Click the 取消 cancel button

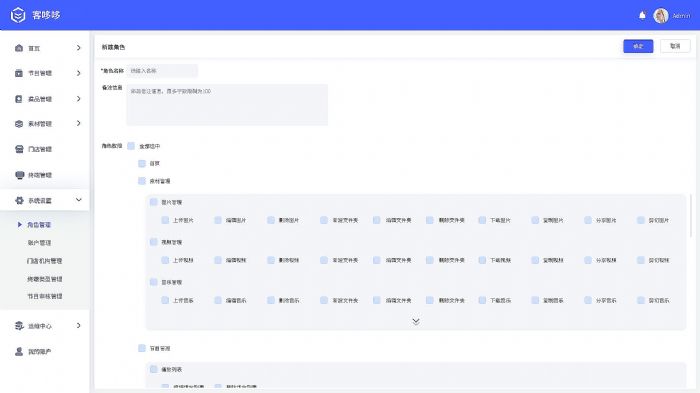675,46
